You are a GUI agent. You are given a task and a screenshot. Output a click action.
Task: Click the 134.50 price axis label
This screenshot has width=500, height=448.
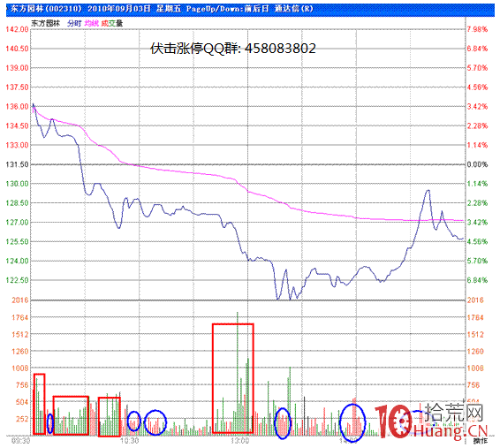[x=17, y=126]
